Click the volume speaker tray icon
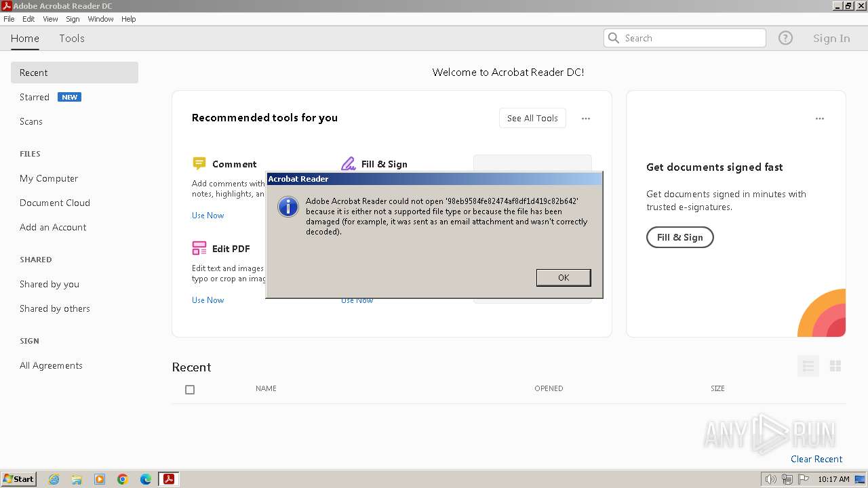This screenshot has height=488, width=868. pos(770,479)
